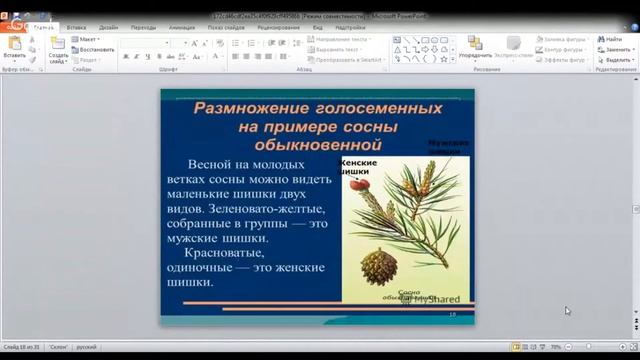Click the Восстановить (Reset) slide button
Screen dimensions: 640x360
tap(93, 49)
